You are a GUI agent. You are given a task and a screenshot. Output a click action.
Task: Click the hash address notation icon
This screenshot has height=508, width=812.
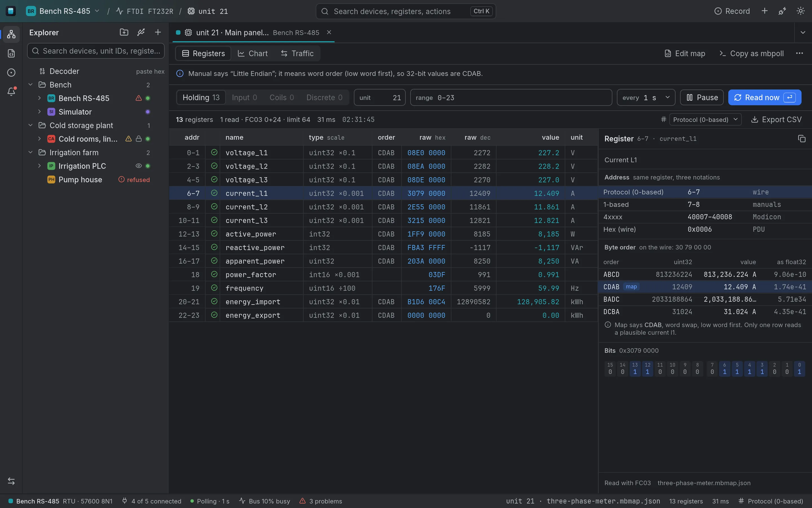[663, 119]
